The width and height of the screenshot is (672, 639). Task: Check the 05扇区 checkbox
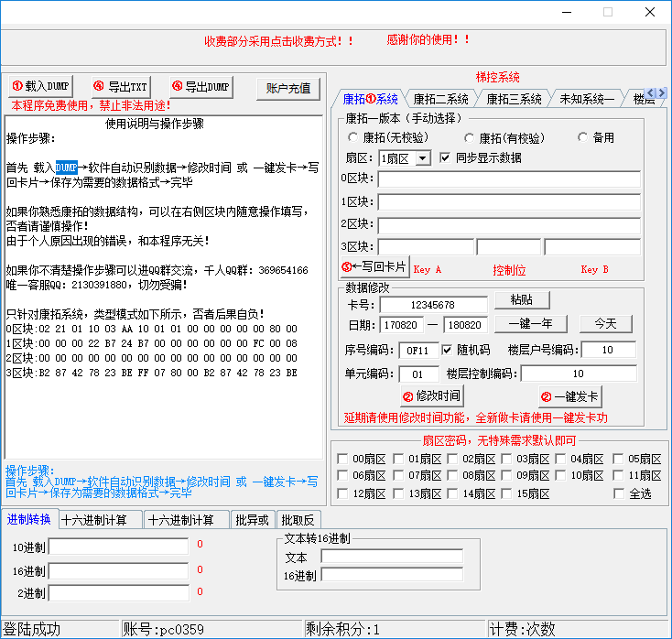(x=618, y=459)
